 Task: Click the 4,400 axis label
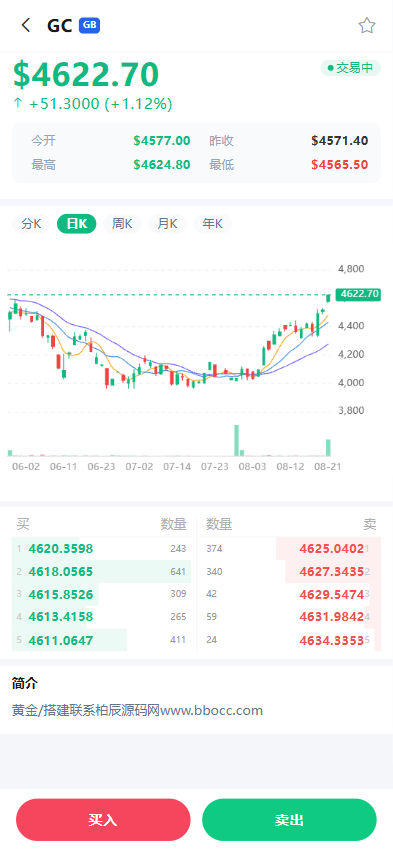[351, 326]
